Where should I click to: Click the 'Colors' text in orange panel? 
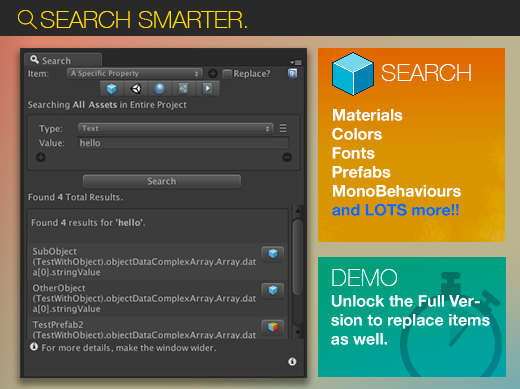click(x=357, y=134)
